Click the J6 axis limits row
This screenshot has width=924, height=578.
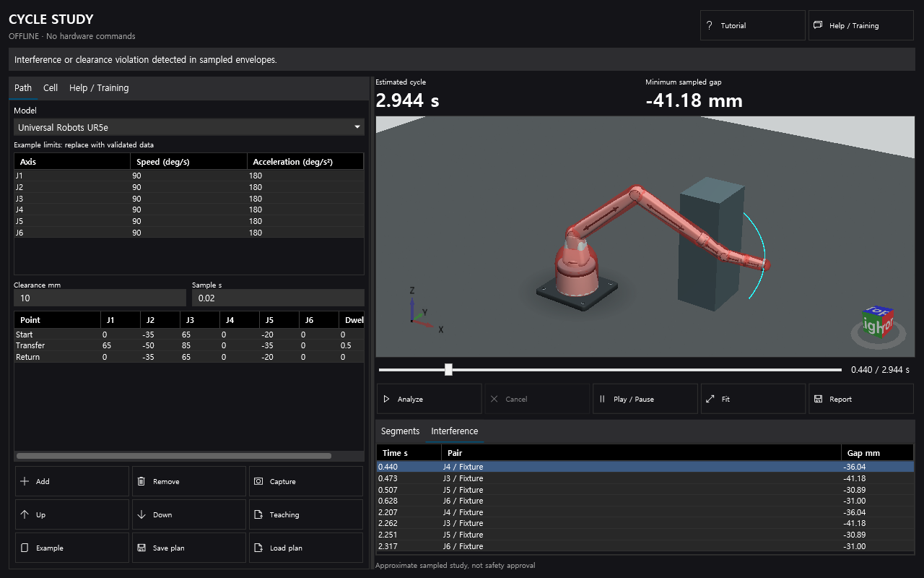[189, 233]
